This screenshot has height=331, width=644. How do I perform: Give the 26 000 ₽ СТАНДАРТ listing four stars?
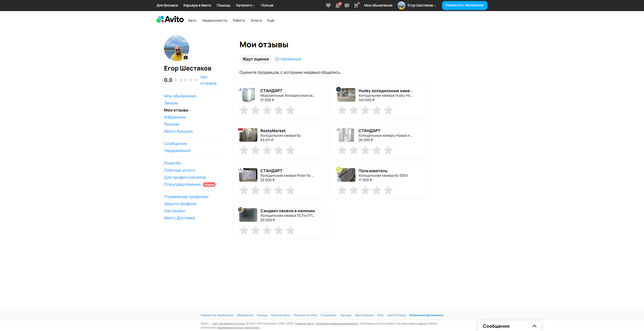(x=377, y=150)
